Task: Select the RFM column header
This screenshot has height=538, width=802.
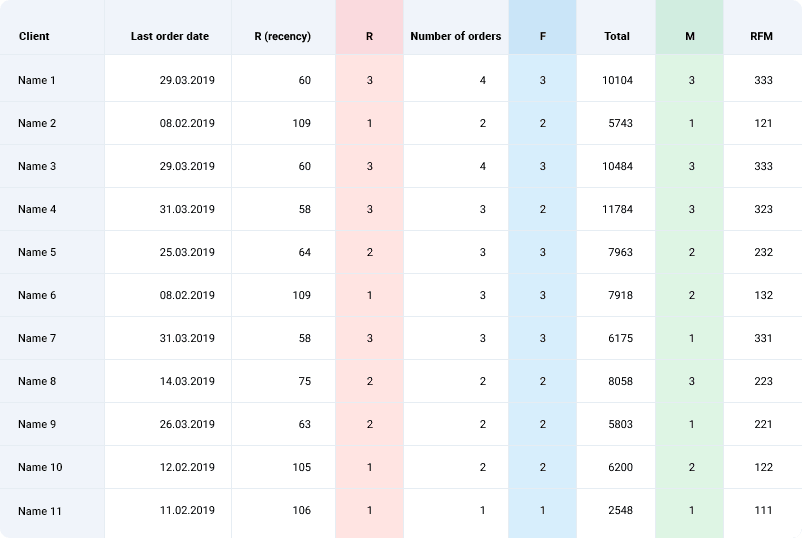Action: (x=762, y=36)
